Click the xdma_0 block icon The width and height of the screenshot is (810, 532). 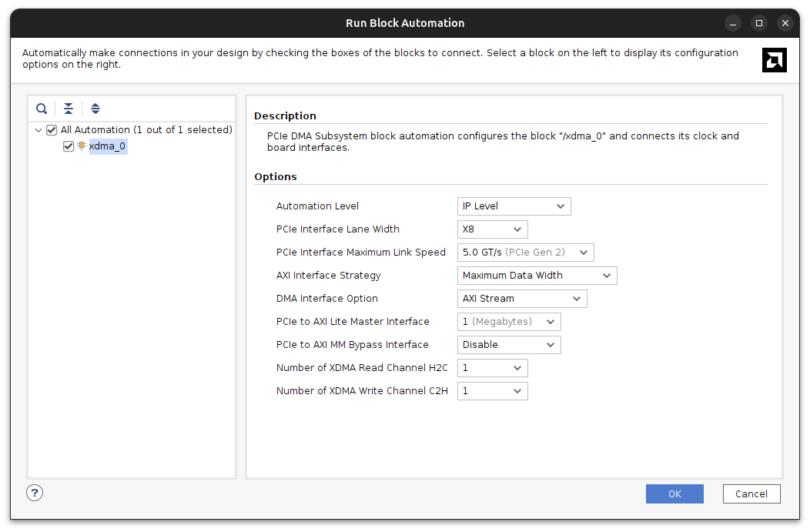[81, 146]
